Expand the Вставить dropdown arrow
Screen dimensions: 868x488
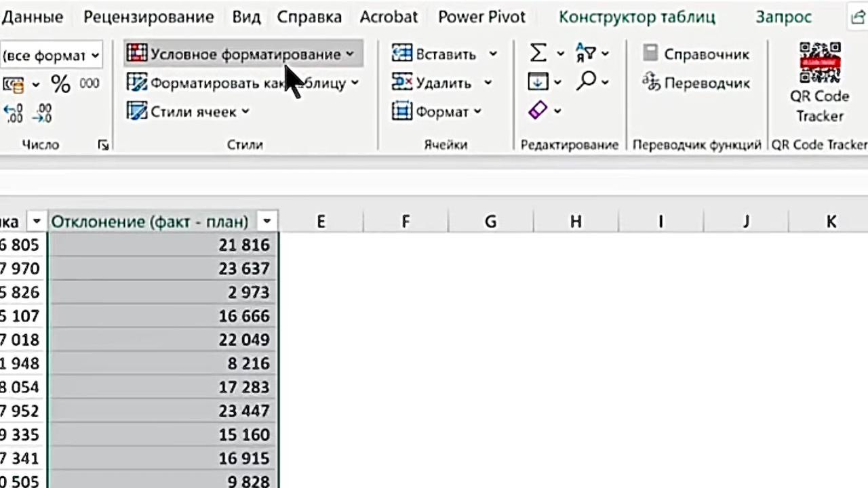(493, 54)
